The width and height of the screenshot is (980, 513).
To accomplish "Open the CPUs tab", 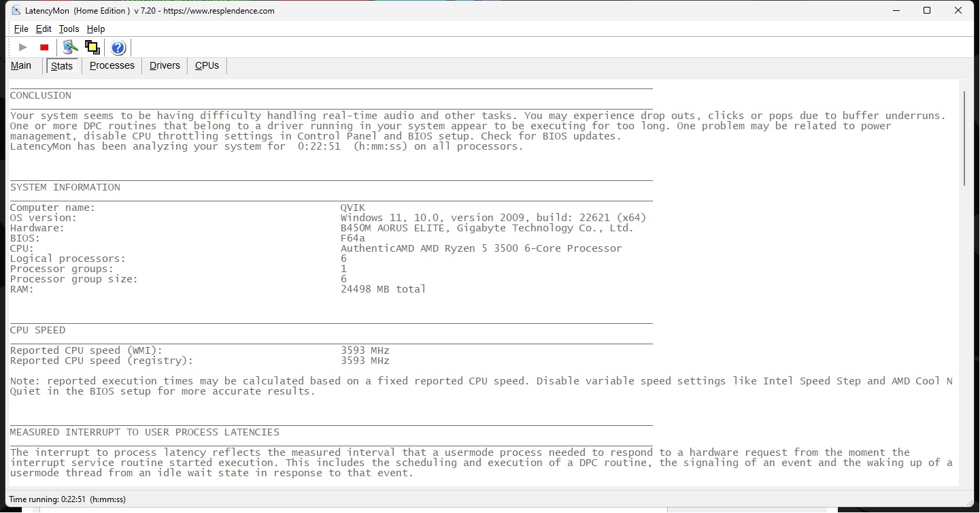I will pos(207,65).
